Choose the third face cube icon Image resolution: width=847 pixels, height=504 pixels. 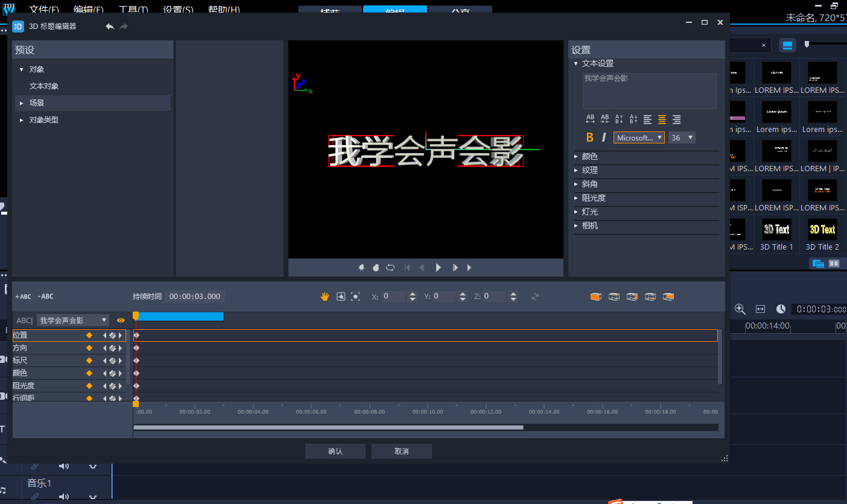632,297
